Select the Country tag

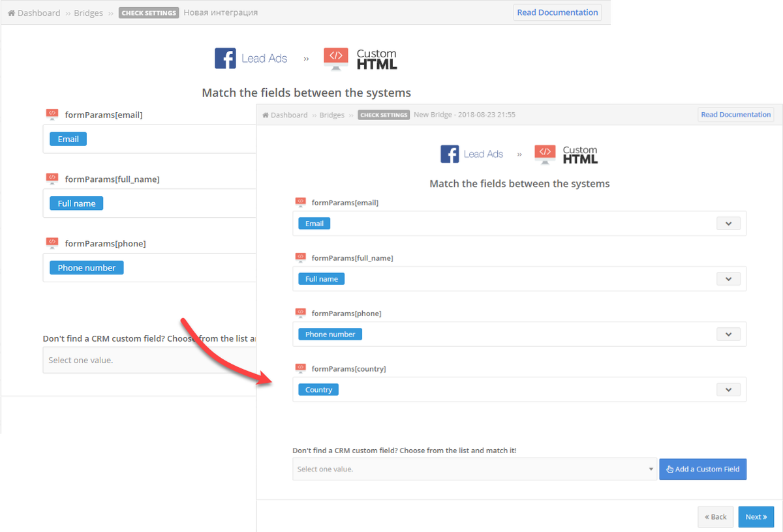318,390
